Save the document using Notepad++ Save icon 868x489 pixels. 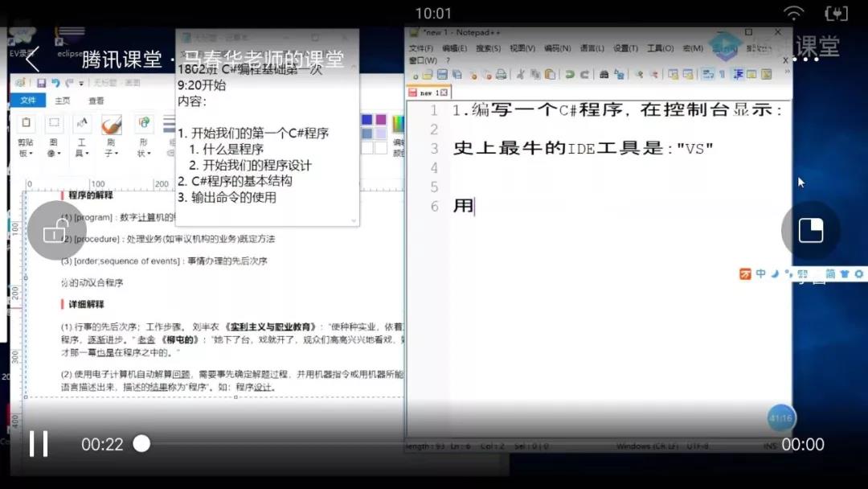click(442, 75)
